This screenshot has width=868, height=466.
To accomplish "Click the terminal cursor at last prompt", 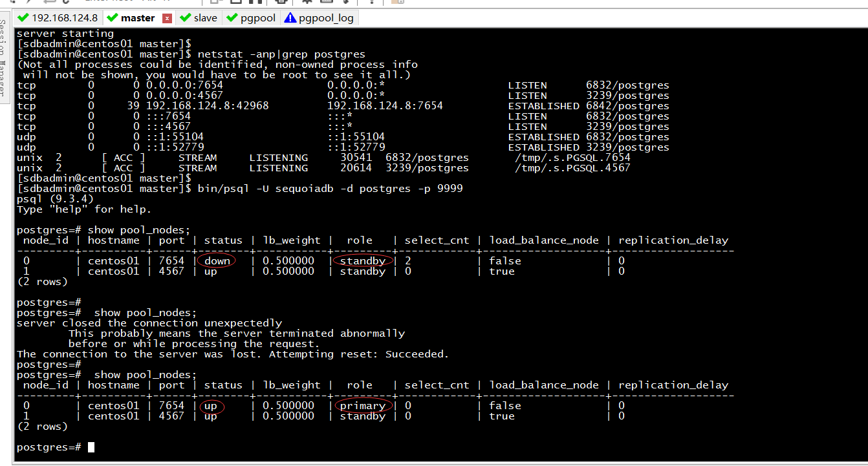I will [x=91, y=447].
